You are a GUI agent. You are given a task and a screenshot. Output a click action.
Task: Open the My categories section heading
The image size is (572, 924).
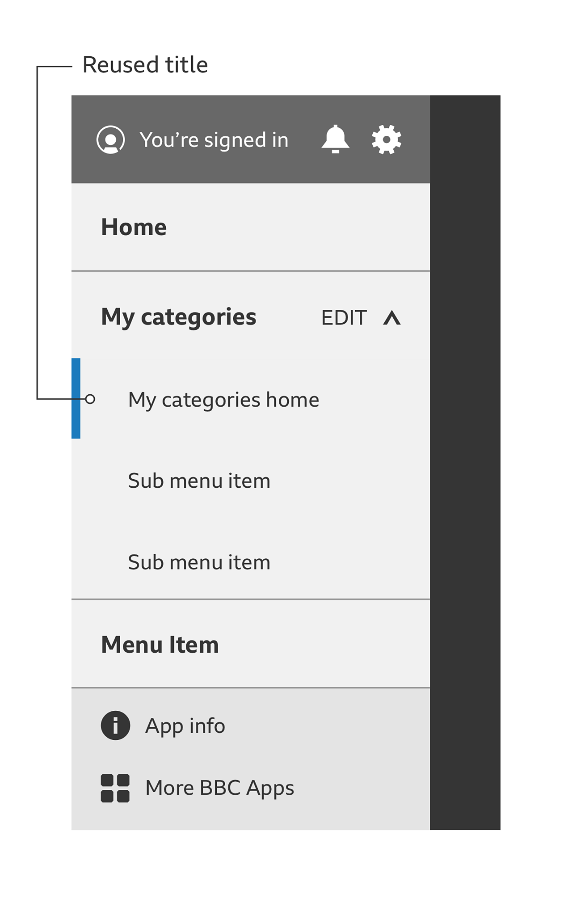tap(178, 317)
